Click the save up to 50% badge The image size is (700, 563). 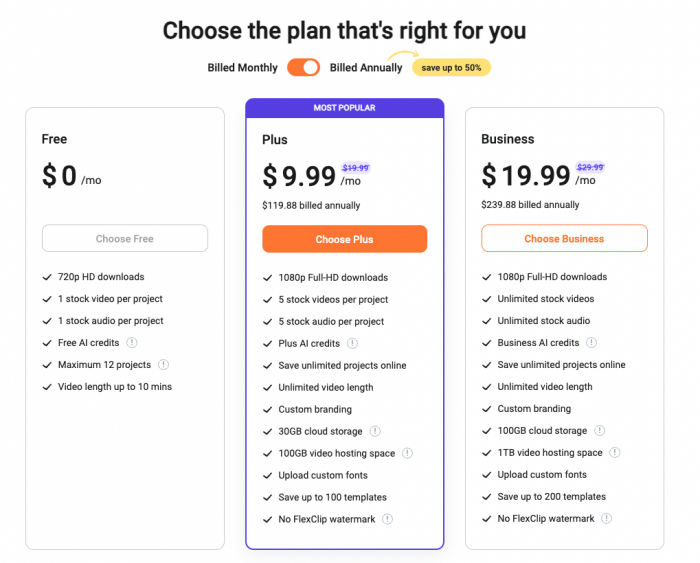coord(451,67)
